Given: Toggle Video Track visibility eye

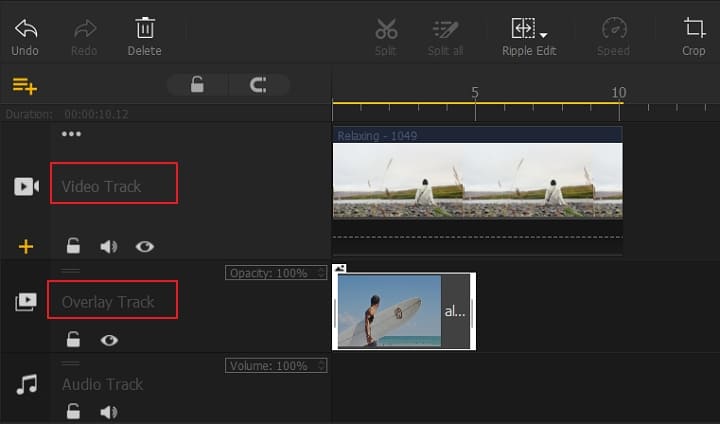Looking at the screenshot, I should click(144, 246).
